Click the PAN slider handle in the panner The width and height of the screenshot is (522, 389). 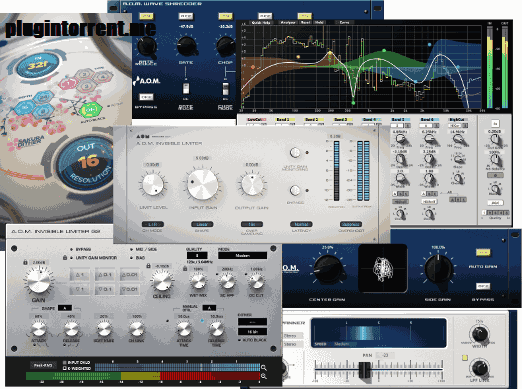[364, 369]
